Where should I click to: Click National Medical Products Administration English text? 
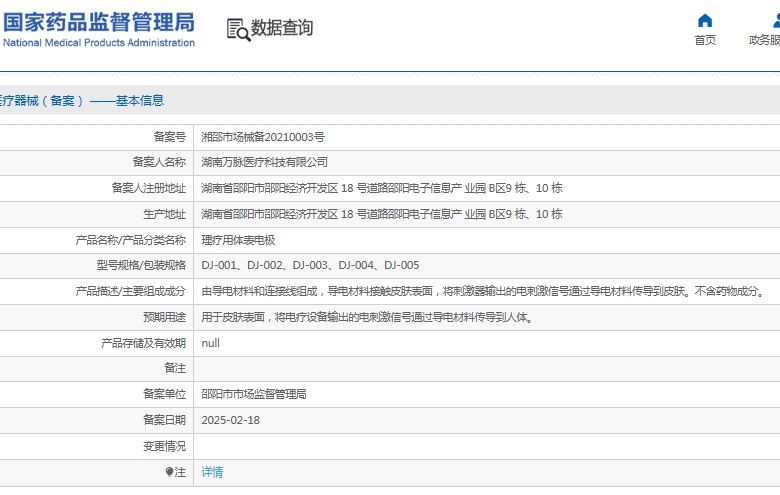click(99, 43)
